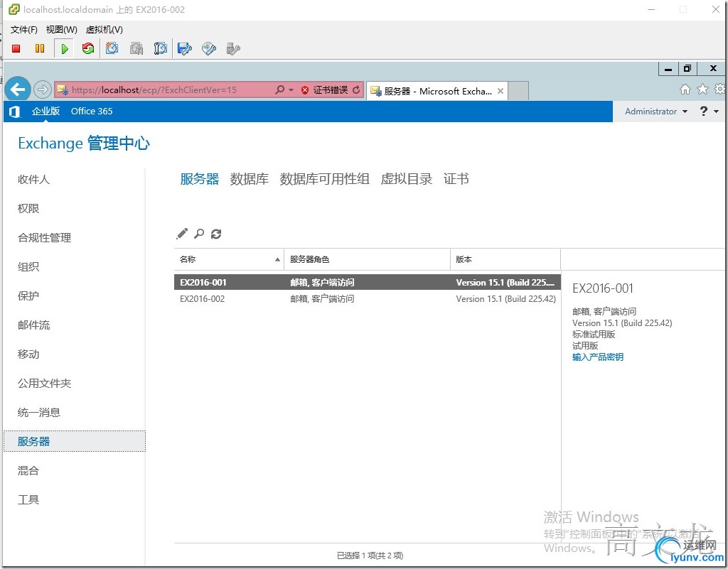Click the 企业版 link in blue bar

(45, 112)
